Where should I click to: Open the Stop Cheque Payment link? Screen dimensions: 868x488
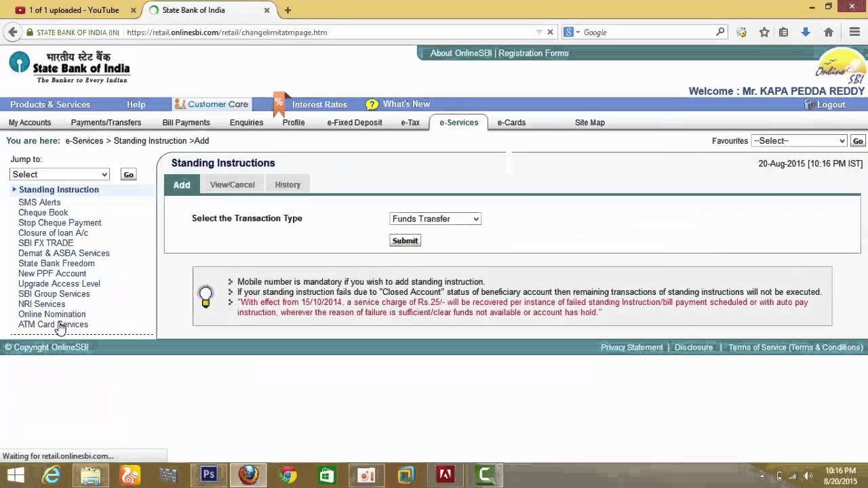point(60,223)
